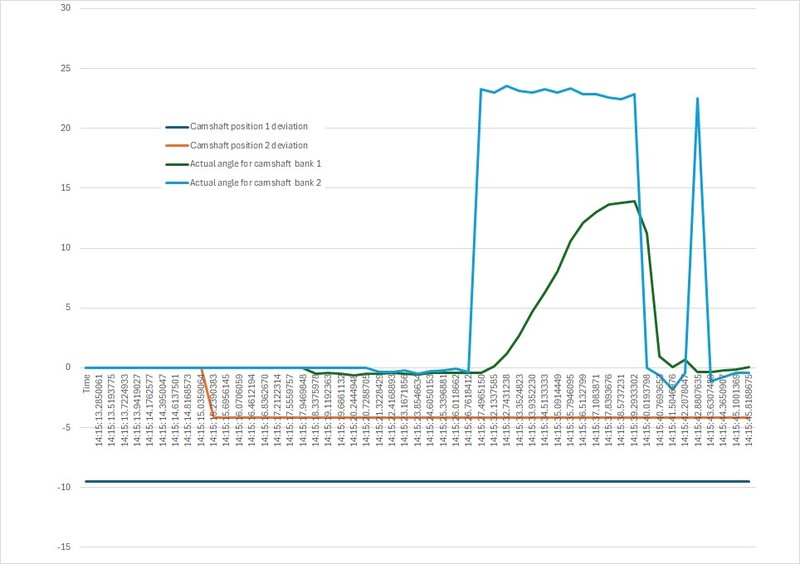Viewport: 800px width, 564px height.
Task: Select the peak of the dark green curve
Action: pyautogui.click(x=633, y=201)
